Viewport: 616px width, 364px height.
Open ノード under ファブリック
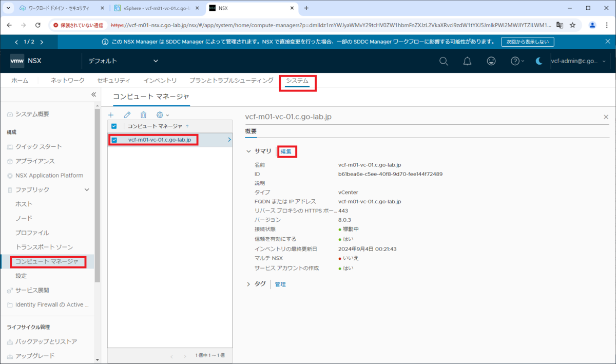click(24, 219)
